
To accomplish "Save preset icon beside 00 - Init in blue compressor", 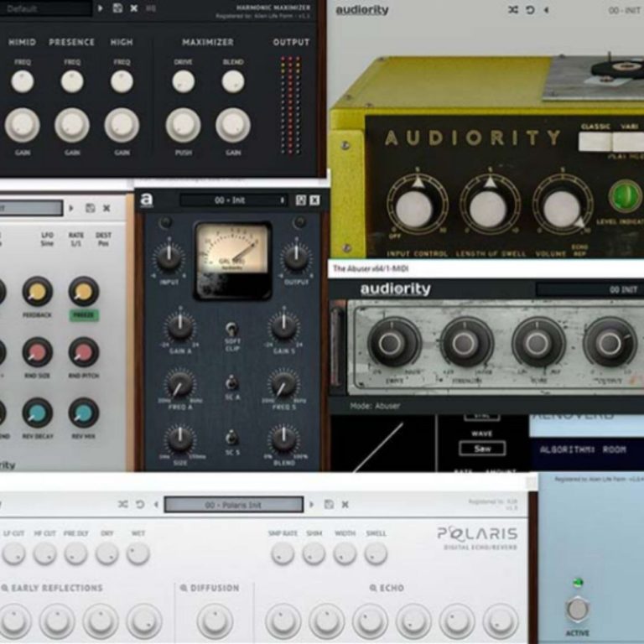I will pyautogui.click(x=301, y=200).
